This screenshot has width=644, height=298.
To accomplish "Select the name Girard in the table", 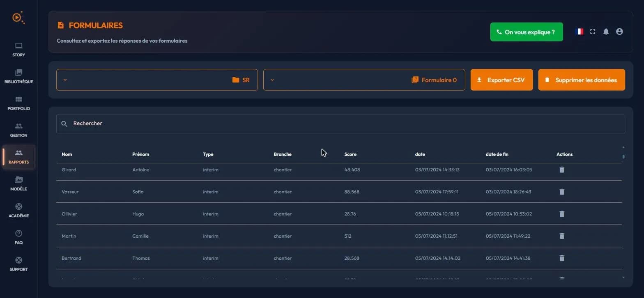I will pos(69,170).
